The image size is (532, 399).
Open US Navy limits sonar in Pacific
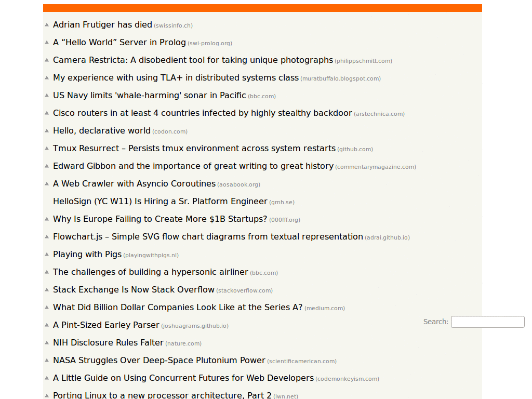click(x=149, y=96)
